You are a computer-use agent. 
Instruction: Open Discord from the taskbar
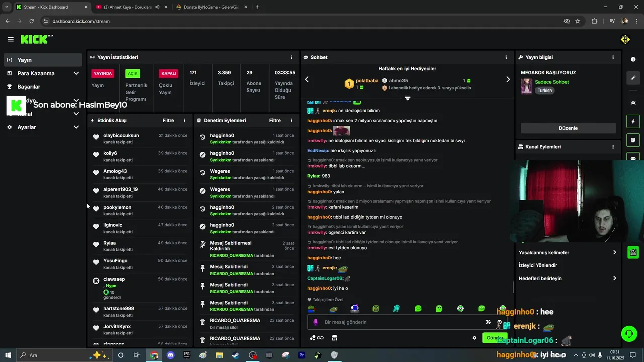click(170, 355)
